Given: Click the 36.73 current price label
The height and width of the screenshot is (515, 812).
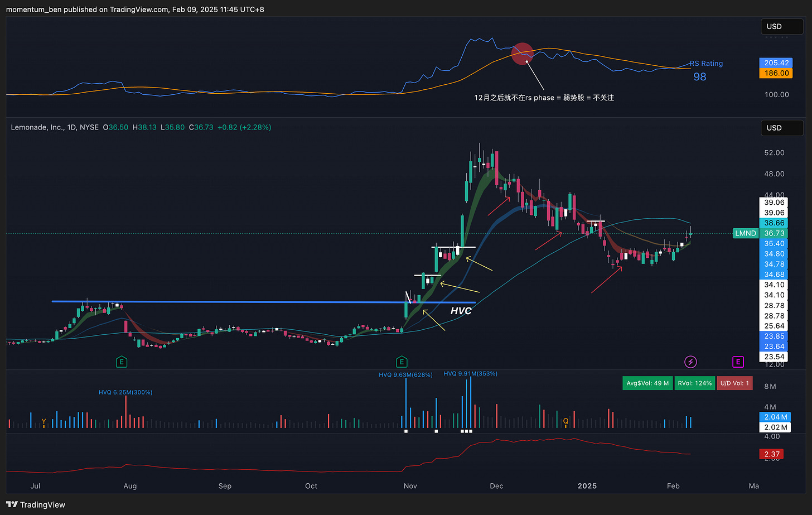Looking at the screenshot, I should pyautogui.click(x=774, y=233).
